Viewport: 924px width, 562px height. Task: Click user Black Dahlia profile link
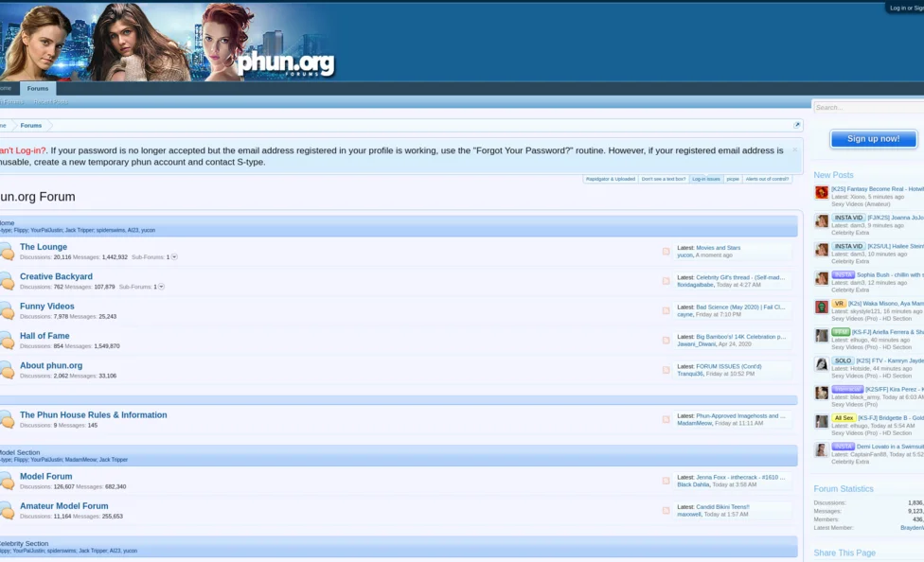(693, 484)
